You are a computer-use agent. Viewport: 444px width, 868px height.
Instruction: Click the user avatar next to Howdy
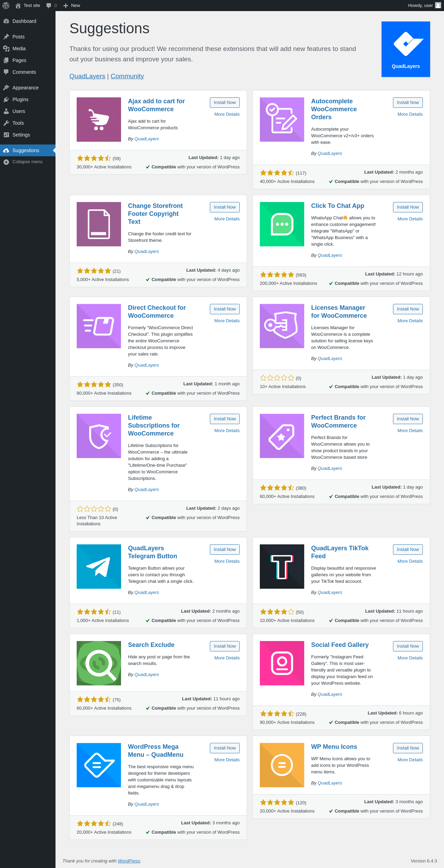point(438,5)
